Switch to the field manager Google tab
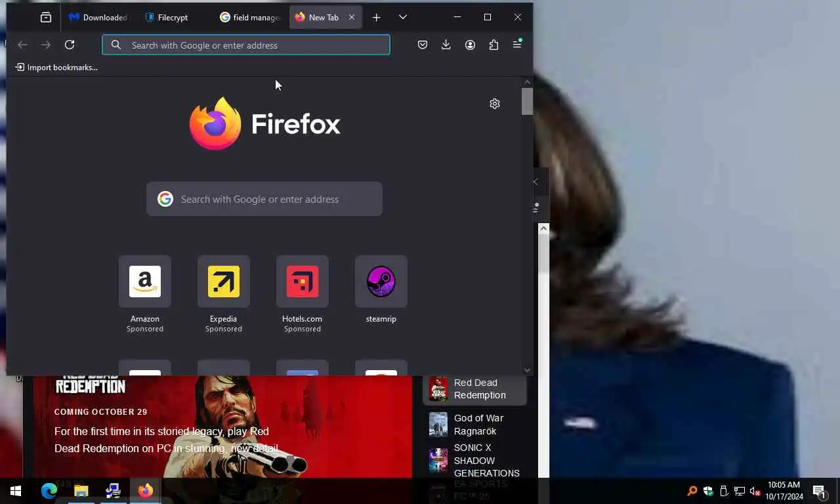Viewport: 840px width, 504px height. tap(249, 18)
